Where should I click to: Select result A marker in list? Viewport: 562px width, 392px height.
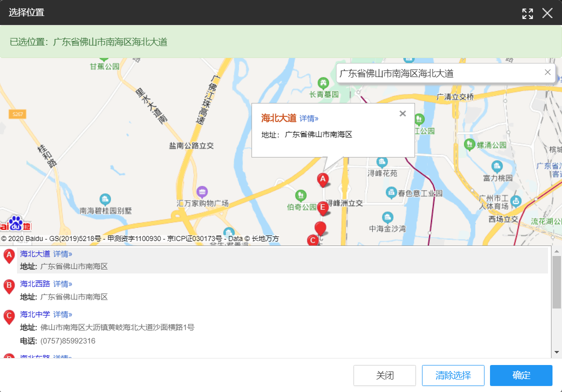coord(9,256)
